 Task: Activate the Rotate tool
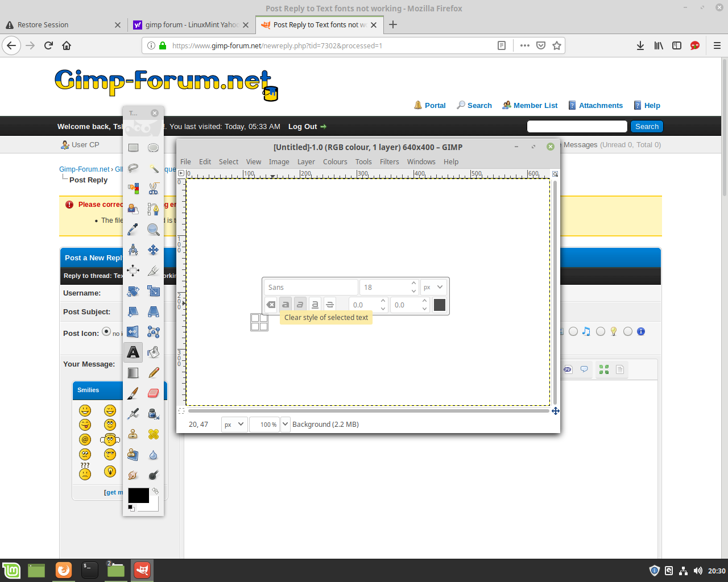(x=133, y=291)
